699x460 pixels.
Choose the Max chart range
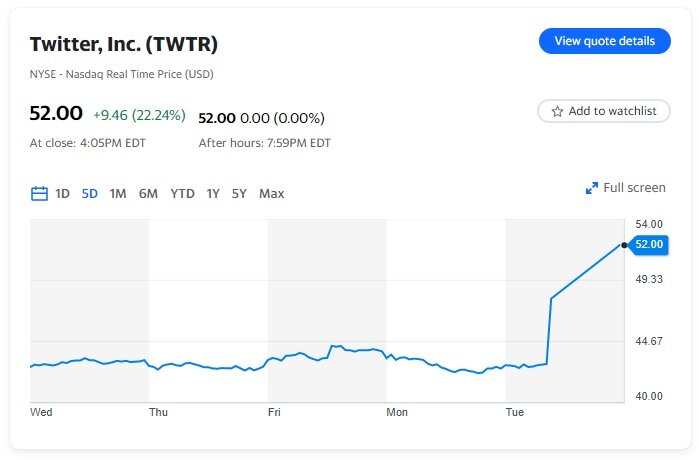click(x=271, y=194)
